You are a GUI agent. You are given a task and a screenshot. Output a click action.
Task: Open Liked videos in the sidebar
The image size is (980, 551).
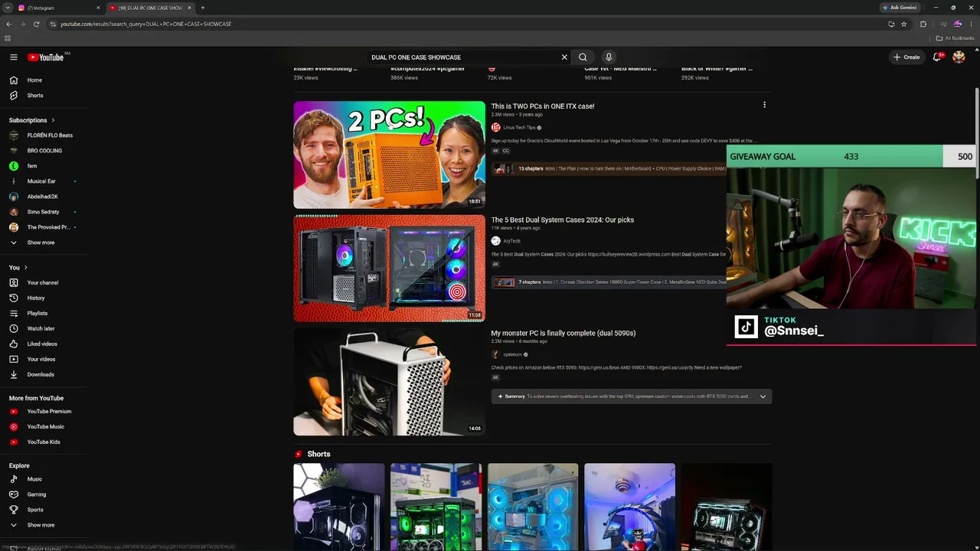pyautogui.click(x=44, y=344)
